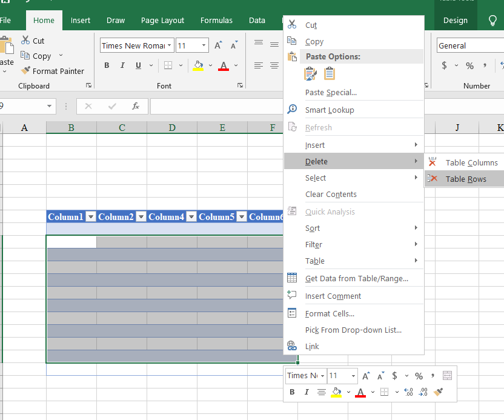The height and width of the screenshot is (420, 504).
Task: Toggle Underline in the ribbon Font group
Action: click(138, 65)
